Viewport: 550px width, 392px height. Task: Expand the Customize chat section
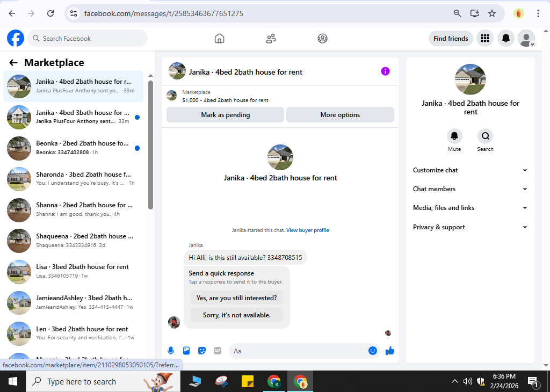[x=470, y=170]
